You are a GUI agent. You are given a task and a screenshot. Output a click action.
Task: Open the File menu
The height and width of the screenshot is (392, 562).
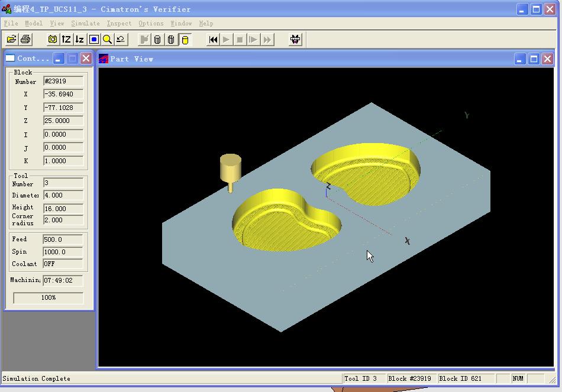11,23
